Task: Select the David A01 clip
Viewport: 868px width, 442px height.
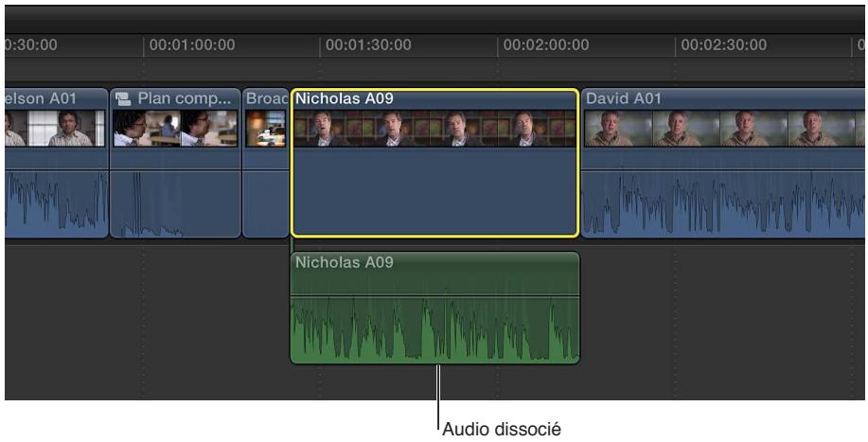Action: (x=722, y=163)
